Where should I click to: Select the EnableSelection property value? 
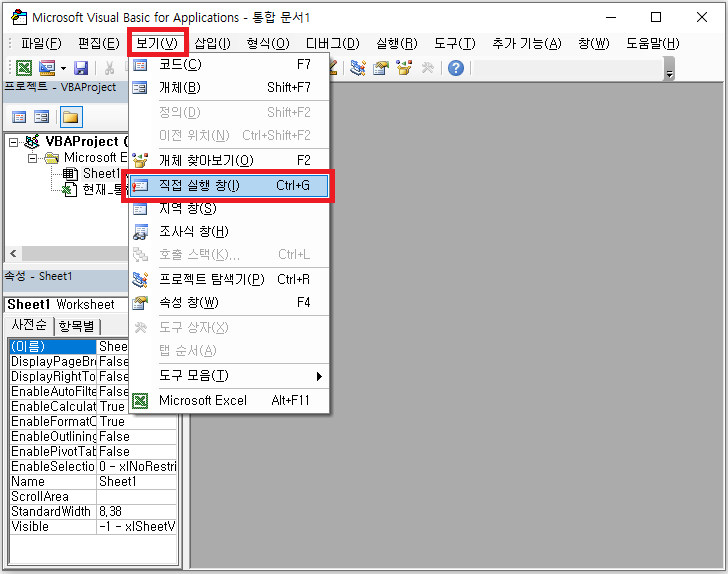point(137,467)
